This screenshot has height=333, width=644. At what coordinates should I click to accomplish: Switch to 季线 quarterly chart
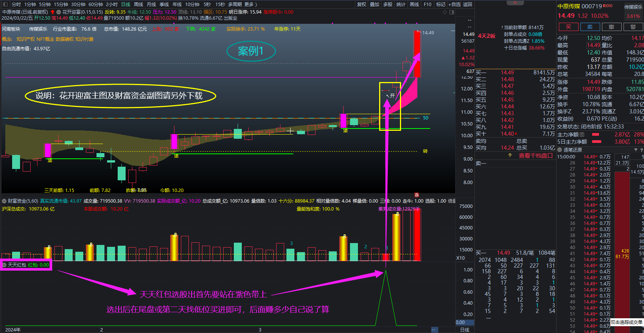(164, 4)
